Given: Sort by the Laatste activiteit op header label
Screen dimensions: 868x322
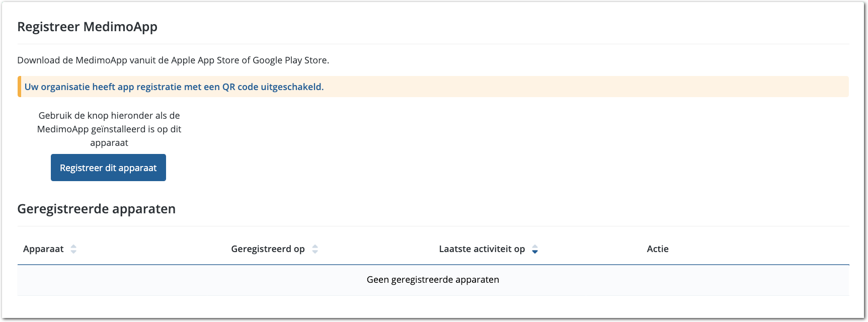Looking at the screenshot, I should tap(482, 249).
